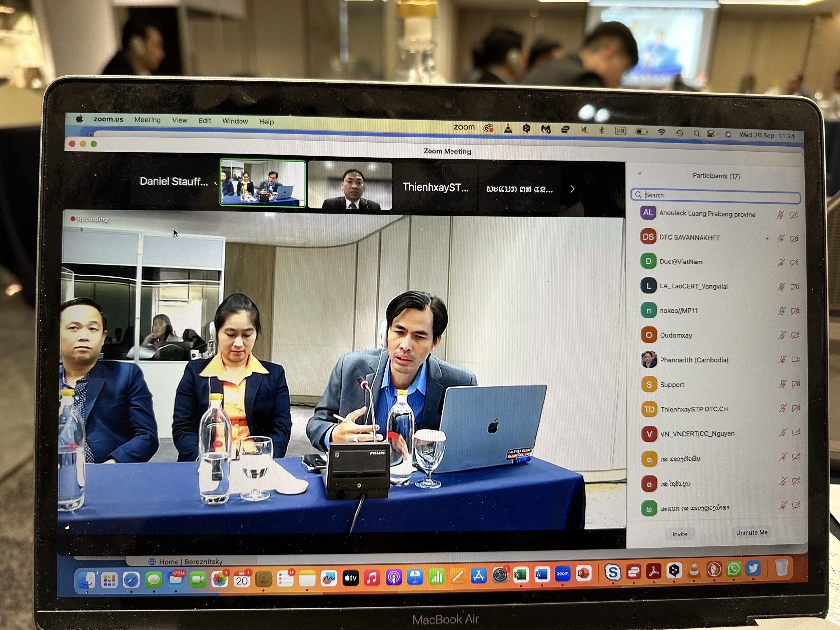This screenshot has width=840, height=630.
Task: Open the View menu
Action: pyautogui.click(x=179, y=120)
